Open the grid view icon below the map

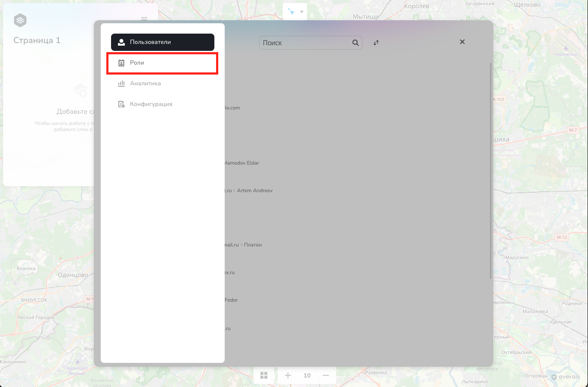coord(264,375)
